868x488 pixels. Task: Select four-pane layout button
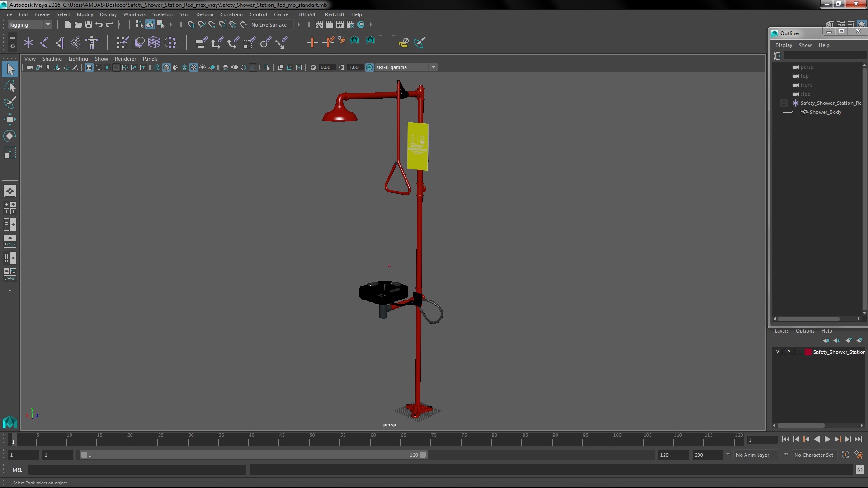[10, 208]
